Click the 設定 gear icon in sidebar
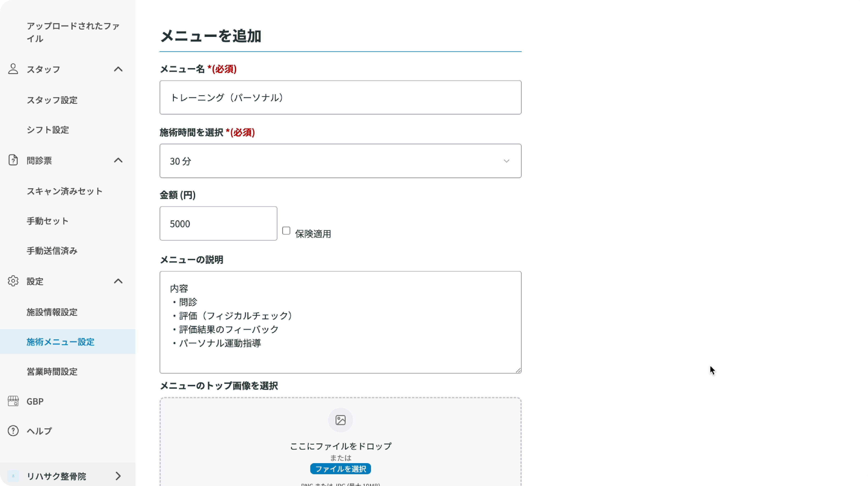The width and height of the screenshot is (868, 486). [13, 281]
